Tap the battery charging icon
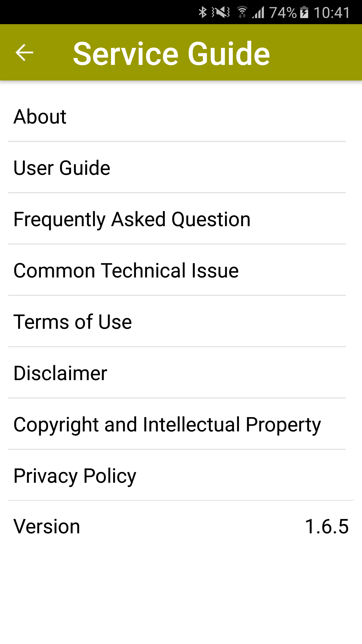Image resolution: width=362 pixels, height=644 pixels. 304,12
